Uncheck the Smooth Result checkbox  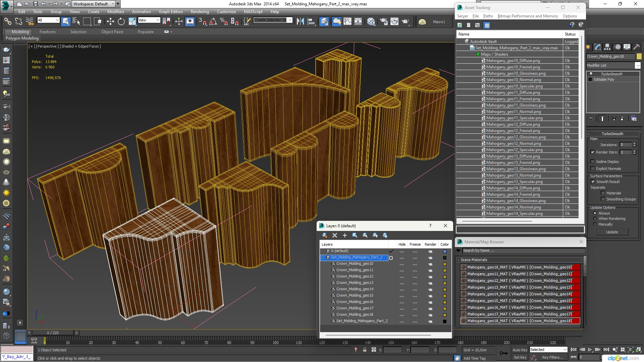point(593,182)
